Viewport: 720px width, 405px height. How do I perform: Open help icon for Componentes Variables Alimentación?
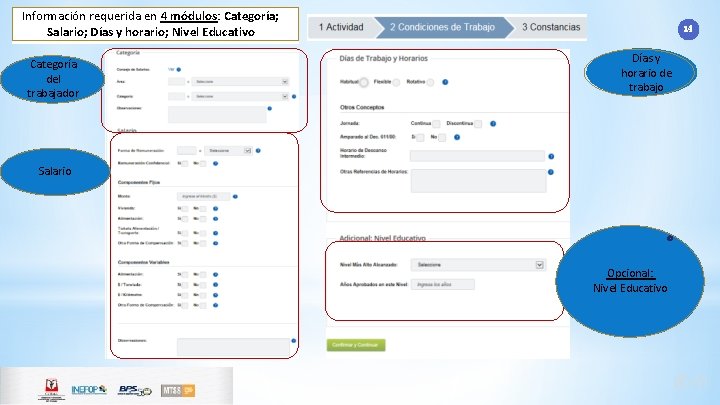pos(215,275)
